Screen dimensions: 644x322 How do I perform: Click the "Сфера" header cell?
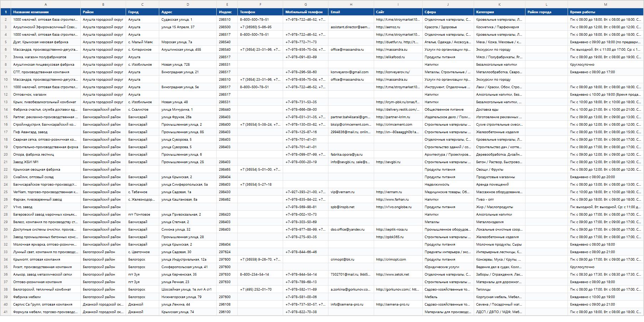[448, 12]
